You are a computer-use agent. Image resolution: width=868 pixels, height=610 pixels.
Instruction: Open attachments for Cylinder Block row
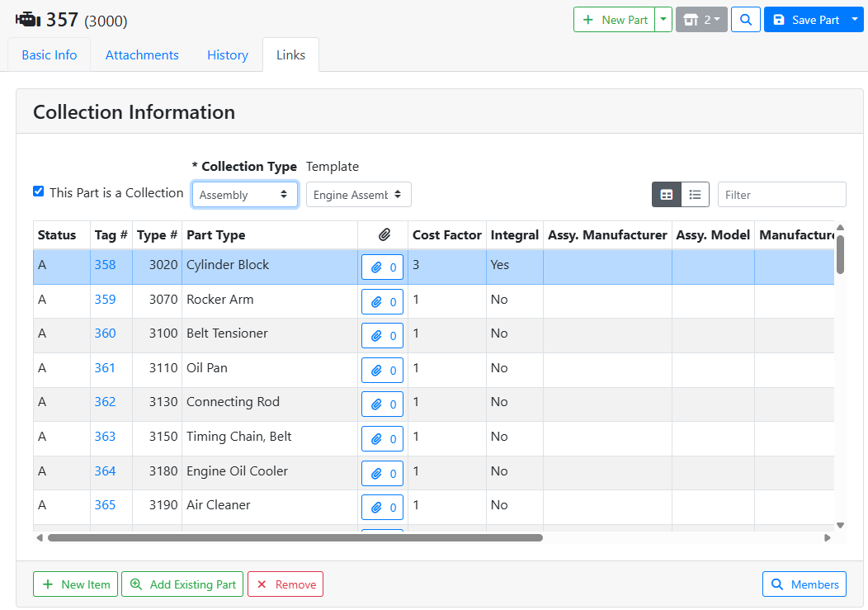382,267
